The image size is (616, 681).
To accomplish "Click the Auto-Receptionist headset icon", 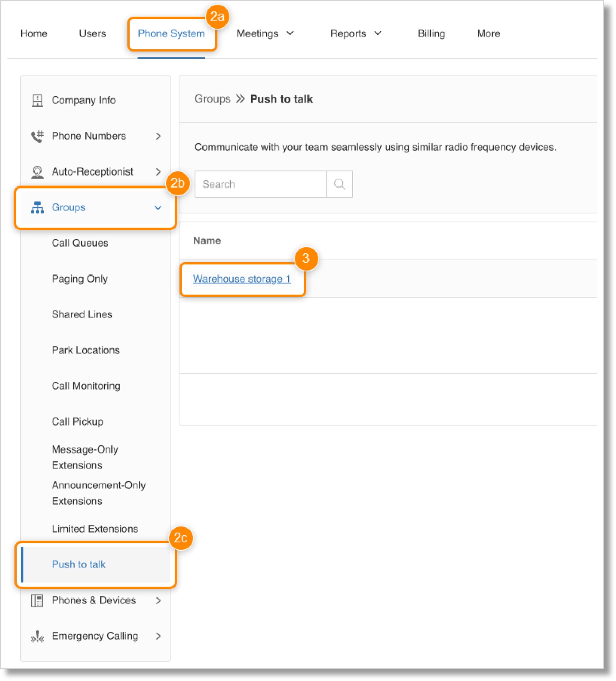I will tap(37, 172).
